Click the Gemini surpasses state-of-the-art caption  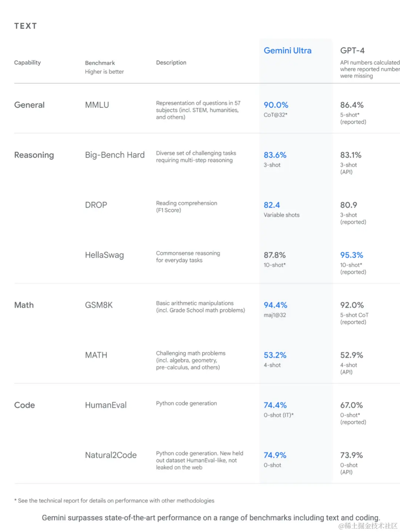coord(211,518)
